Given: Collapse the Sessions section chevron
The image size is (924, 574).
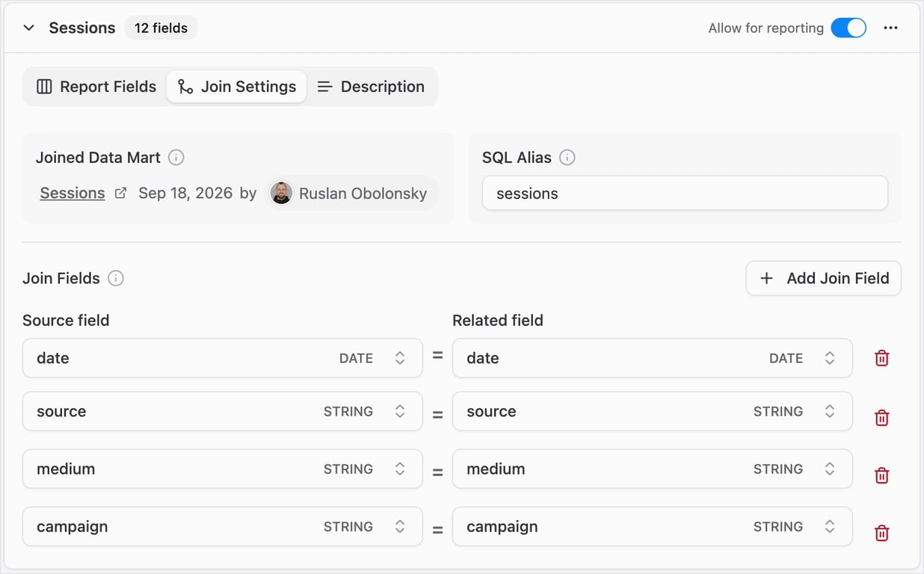Looking at the screenshot, I should pyautogui.click(x=29, y=28).
